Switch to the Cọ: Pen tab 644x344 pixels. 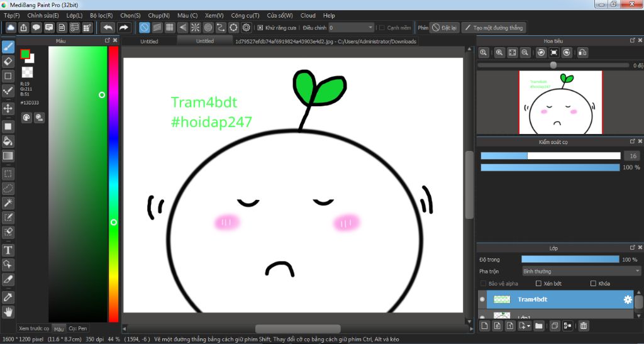[77, 328]
